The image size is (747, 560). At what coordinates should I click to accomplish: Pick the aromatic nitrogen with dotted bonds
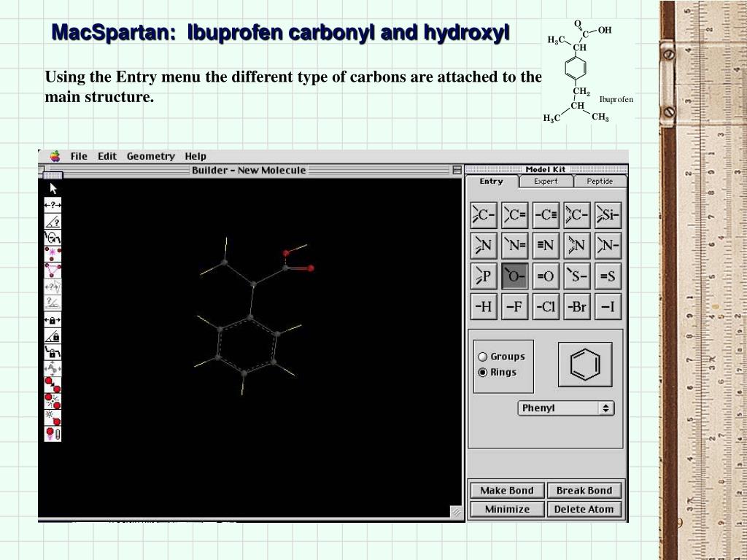tap(577, 246)
